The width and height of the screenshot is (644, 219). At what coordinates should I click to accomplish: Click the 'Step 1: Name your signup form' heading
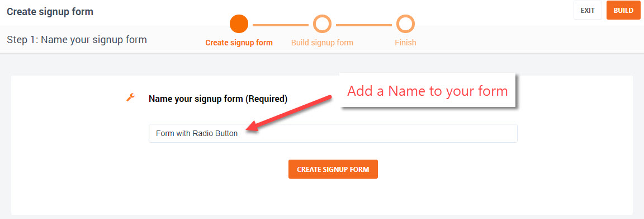[x=77, y=40]
